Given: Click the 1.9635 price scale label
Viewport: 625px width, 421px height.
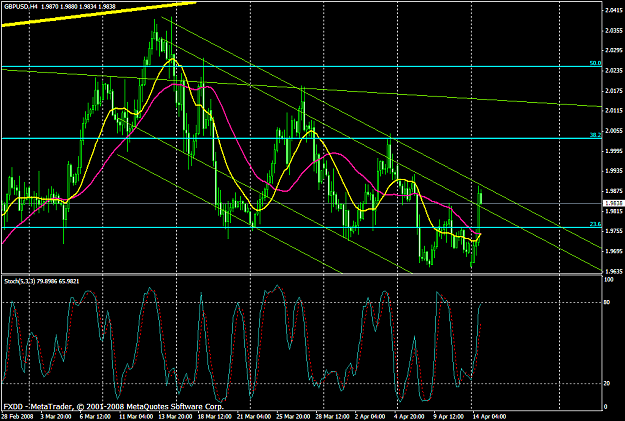Looking at the screenshot, I should [613, 271].
